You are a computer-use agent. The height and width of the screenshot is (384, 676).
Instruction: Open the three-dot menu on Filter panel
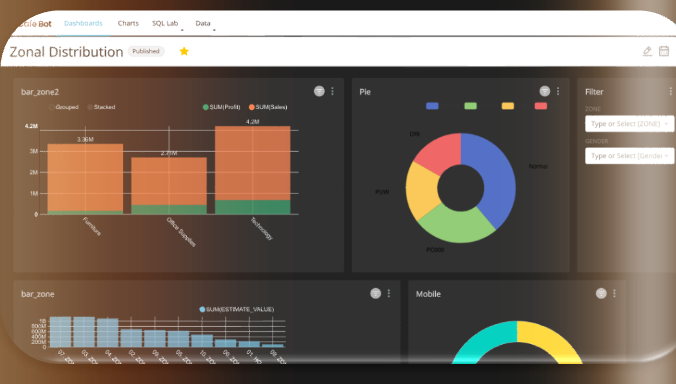point(670,91)
